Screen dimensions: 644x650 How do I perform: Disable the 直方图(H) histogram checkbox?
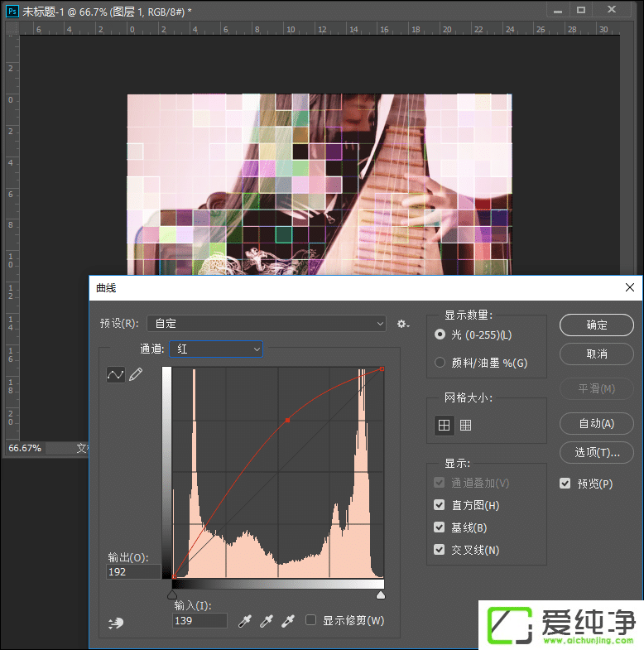tap(440, 505)
